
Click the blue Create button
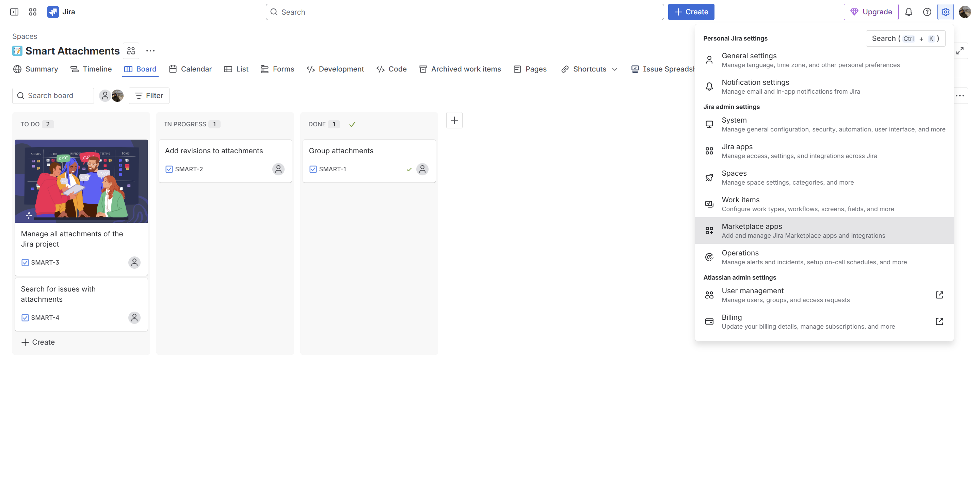691,12
